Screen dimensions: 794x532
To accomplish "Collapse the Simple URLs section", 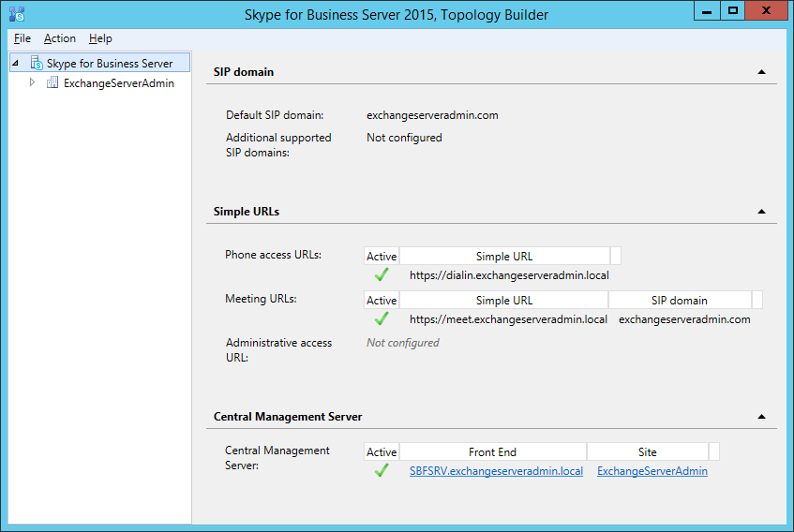I will pyautogui.click(x=761, y=212).
